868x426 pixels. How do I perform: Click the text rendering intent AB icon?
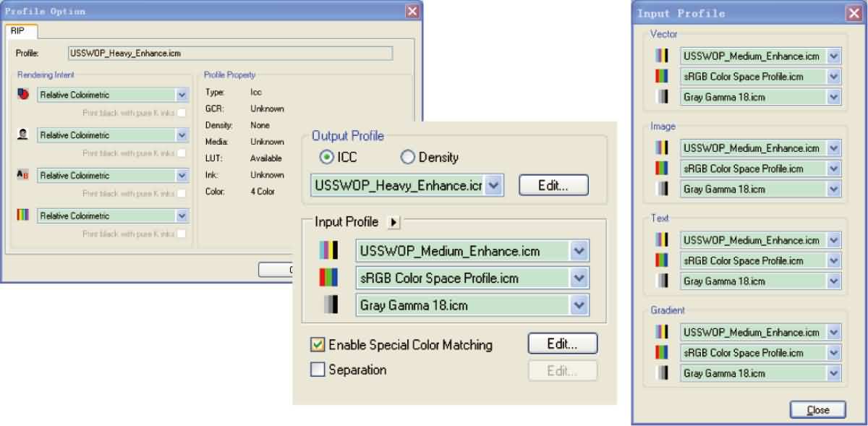pos(23,175)
